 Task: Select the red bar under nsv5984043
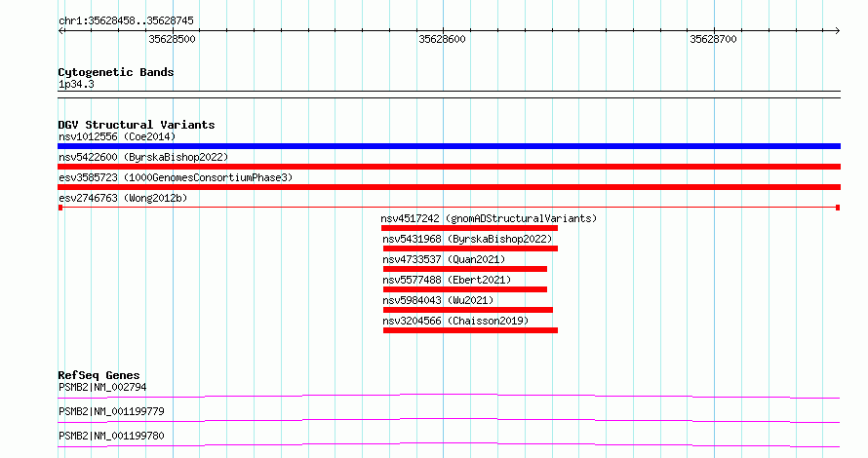(468, 310)
